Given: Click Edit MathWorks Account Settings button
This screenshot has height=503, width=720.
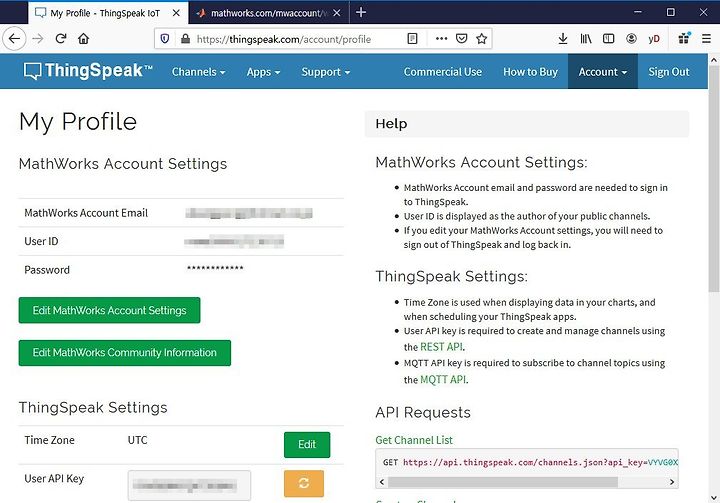Looking at the screenshot, I should 109,310.
